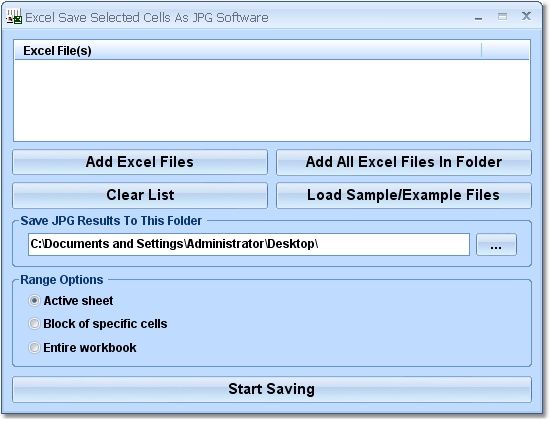550x421 pixels.
Task: Click the empty second column header
Action: tap(505, 51)
